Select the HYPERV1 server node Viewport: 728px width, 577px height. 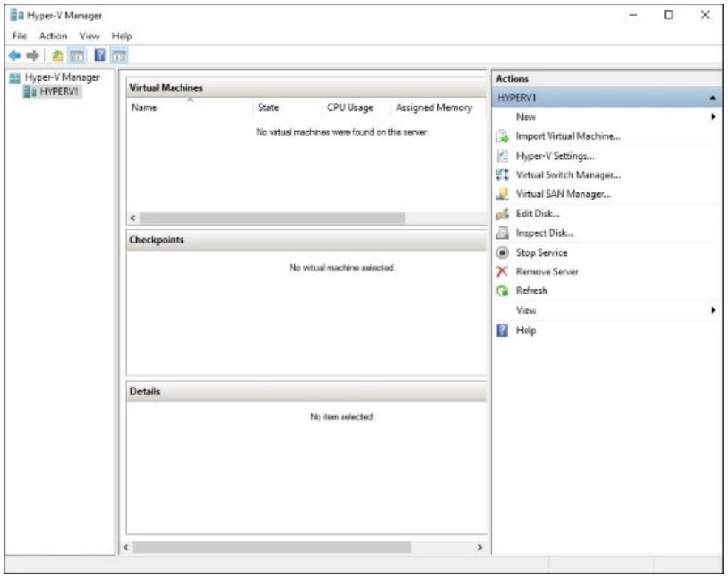[59, 92]
